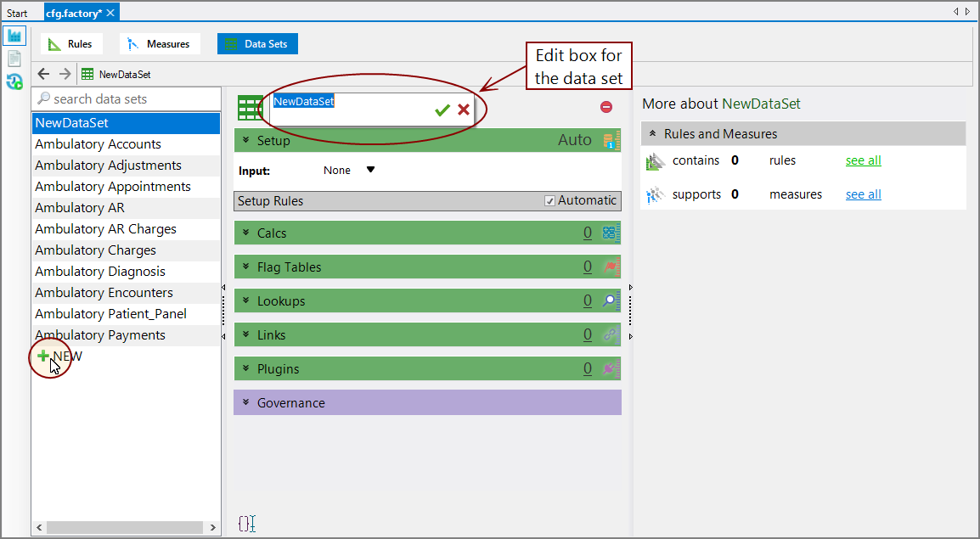Screen dimensions: 980x539
Task: Switch to the Start tab
Action: point(18,12)
